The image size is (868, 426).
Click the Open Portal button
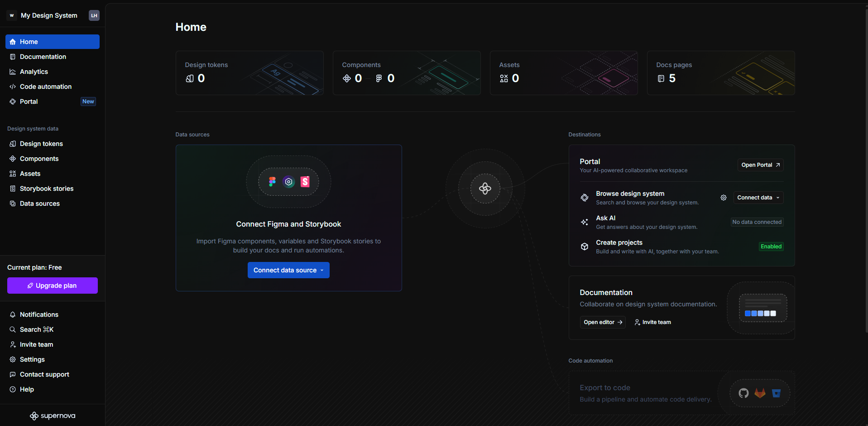point(760,165)
